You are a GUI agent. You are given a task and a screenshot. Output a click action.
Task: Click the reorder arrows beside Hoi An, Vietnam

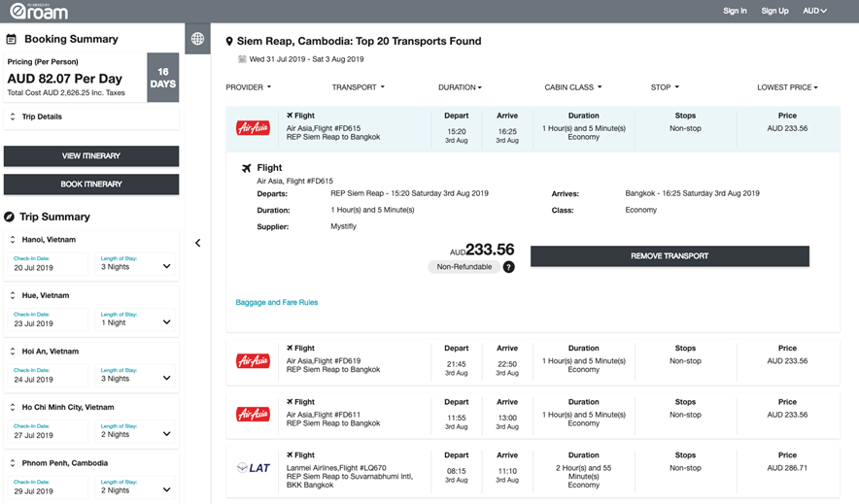pyautogui.click(x=13, y=352)
